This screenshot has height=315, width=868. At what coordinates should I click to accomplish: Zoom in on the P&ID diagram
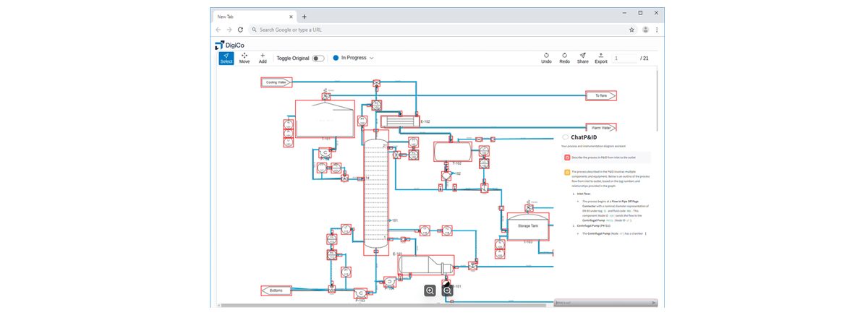(x=430, y=290)
